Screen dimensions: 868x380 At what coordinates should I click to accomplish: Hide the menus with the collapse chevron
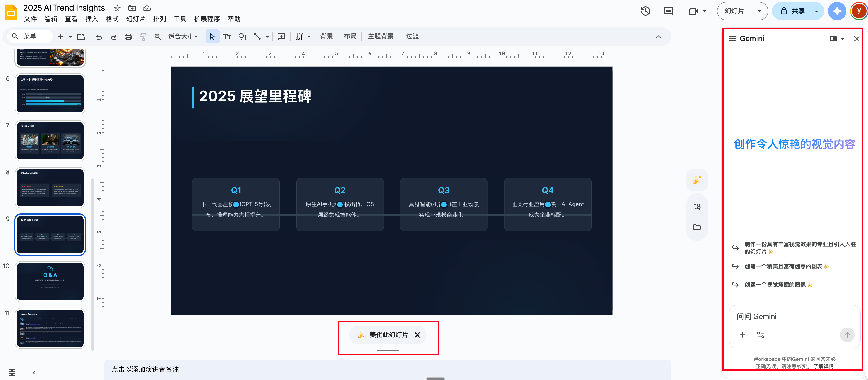pyautogui.click(x=658, y=37)
